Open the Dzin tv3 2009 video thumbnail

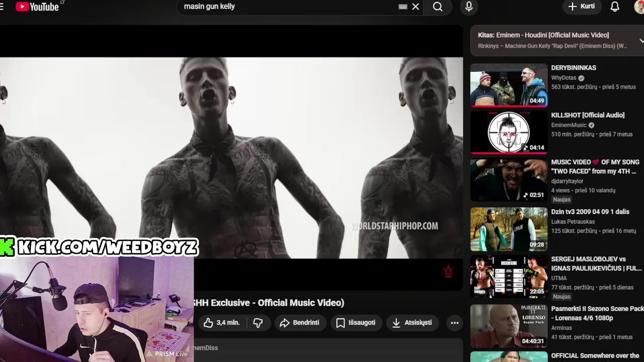509,229
